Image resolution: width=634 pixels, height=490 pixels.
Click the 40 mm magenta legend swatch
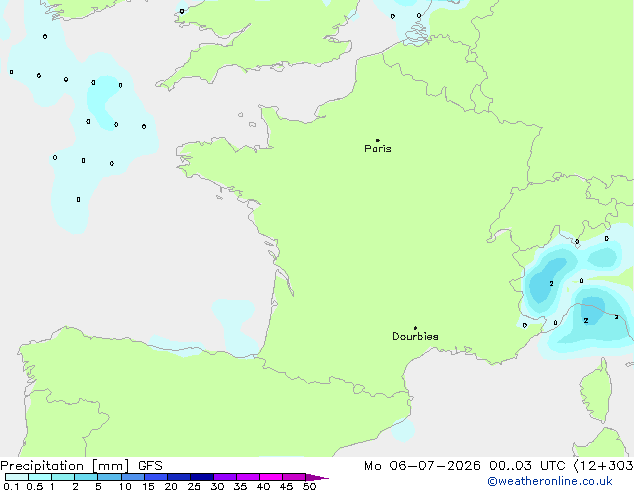(x=271, y=477)
